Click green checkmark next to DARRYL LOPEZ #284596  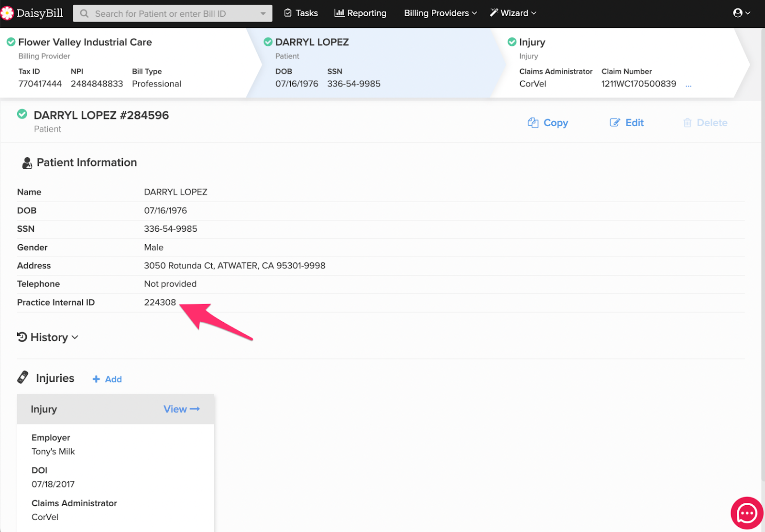[22, 114]
